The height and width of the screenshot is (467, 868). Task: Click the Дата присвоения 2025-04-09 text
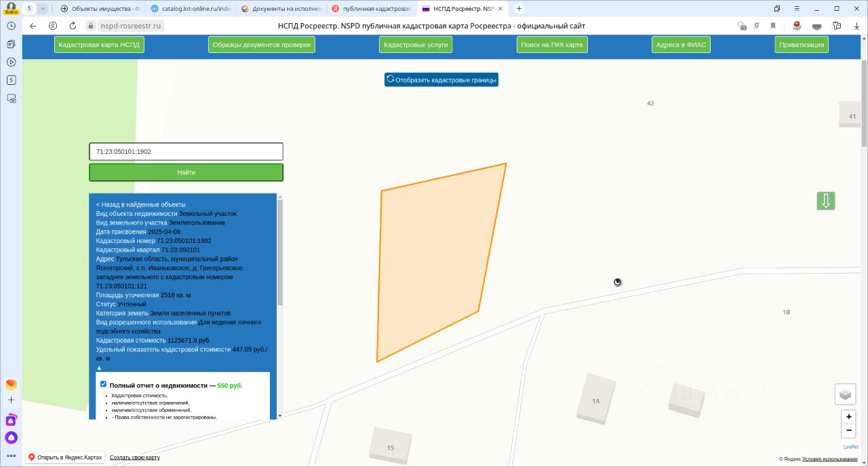pos(138,231)
